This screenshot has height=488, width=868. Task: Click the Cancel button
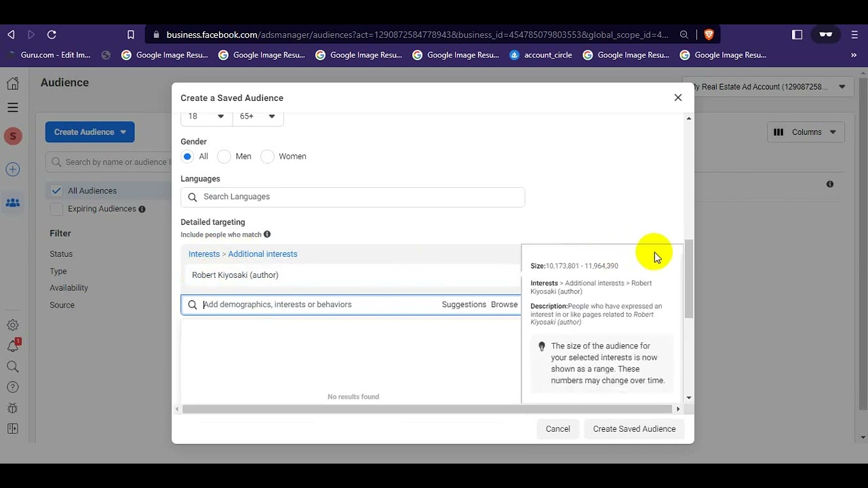click(558, 429)
